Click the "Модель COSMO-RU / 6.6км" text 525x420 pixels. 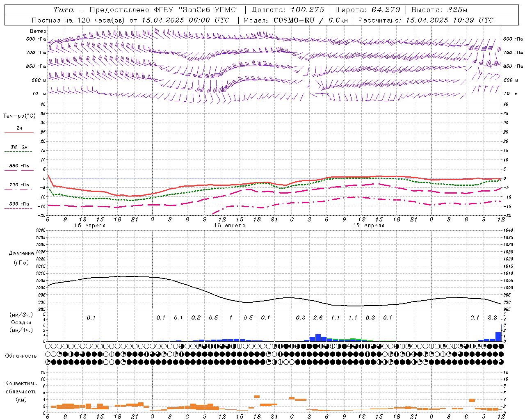(295, 20)
